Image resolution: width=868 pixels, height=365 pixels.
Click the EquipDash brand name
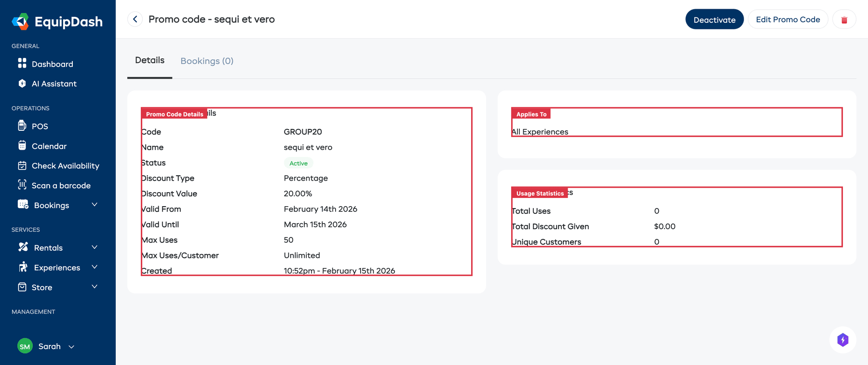68,22
